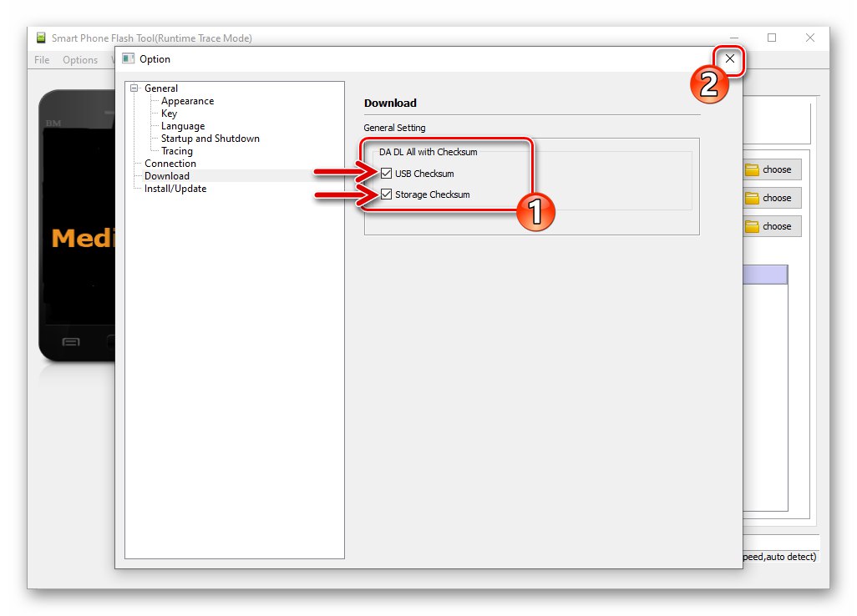This screenshot has height=616, width=857.
Task: Close the Smart Phone Flash Tool window
Action: point(810,38)
